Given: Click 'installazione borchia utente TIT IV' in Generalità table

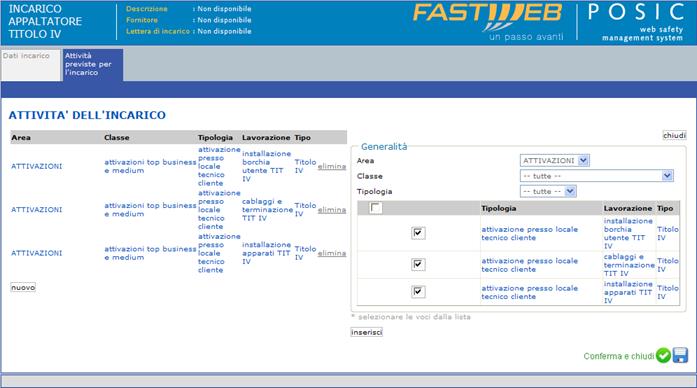Looking at the screenshot, I should pyautogui.click(x=628, y=233).
